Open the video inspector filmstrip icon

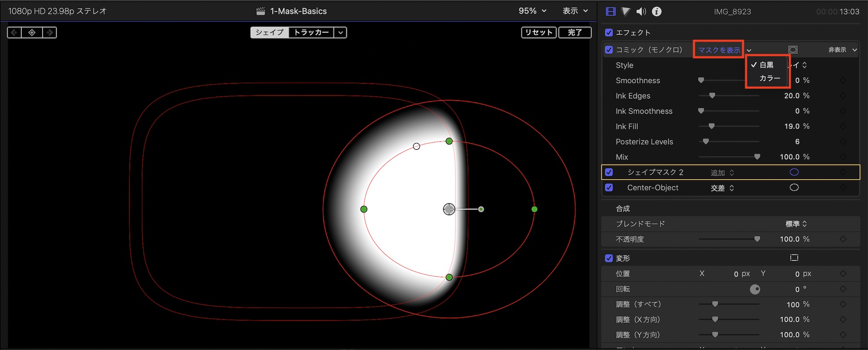(611, 12)
